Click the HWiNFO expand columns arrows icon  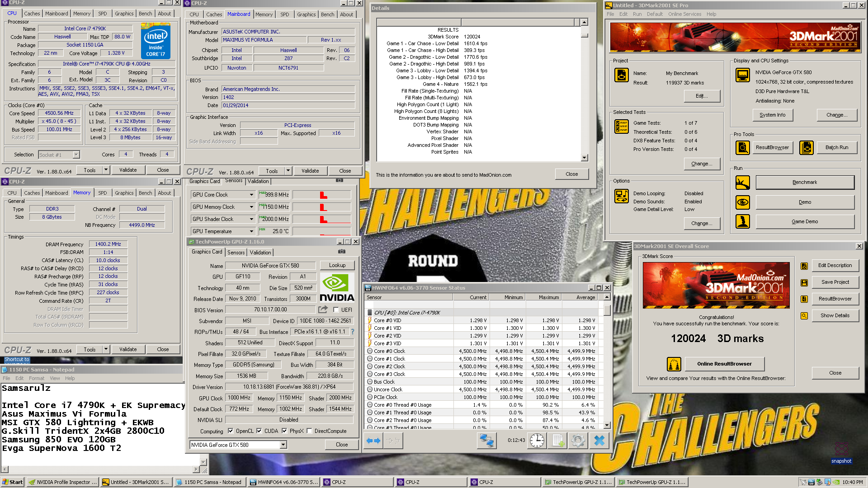click(x=373, y=441)
